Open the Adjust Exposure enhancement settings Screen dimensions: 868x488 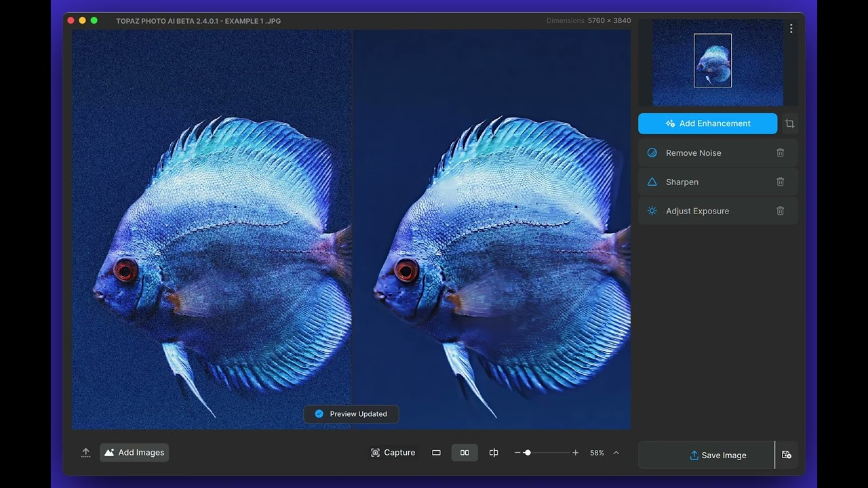(717, 211)
